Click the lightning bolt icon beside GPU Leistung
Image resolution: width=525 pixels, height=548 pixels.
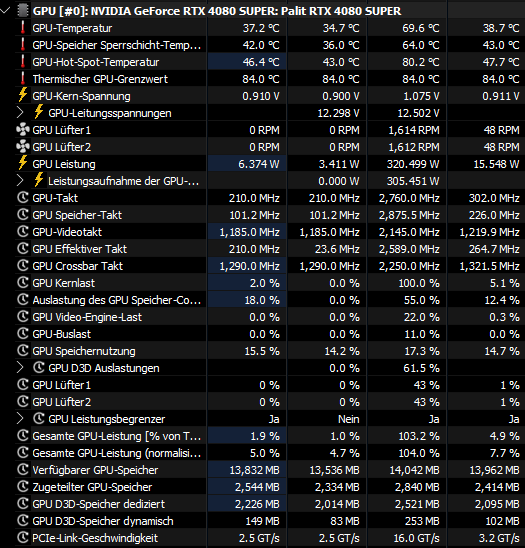[x=23, y=164]
